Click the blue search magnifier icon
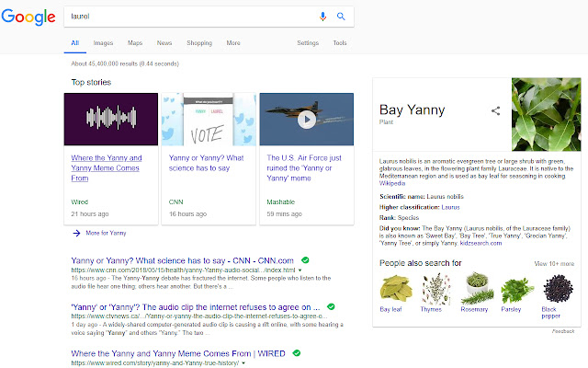Screen dimensions: 588x368 click(341, 17)
